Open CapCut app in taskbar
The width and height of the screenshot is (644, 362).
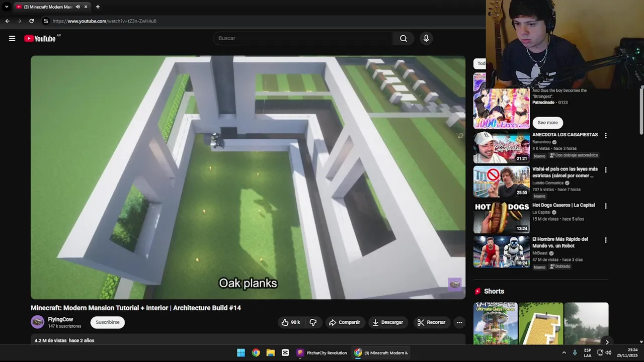pos(285,353)
